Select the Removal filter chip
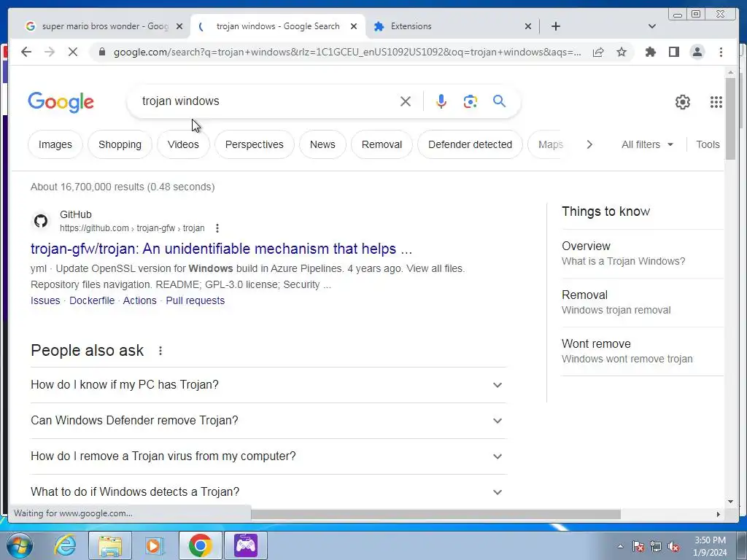This screenshot has width=747, height=560. coord(382,144)
